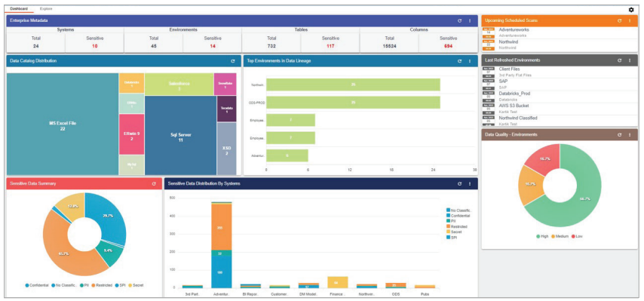Toggle High in Data Quality legend
The height and width of the screenshot is (301, 644).
pyautogui.click(x=542, y=236)
